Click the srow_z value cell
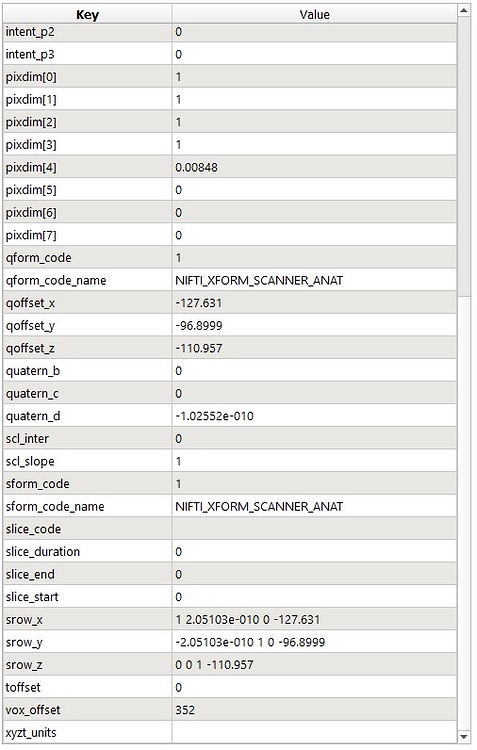The height and width of the screenshot is (750, 477). 314,665
